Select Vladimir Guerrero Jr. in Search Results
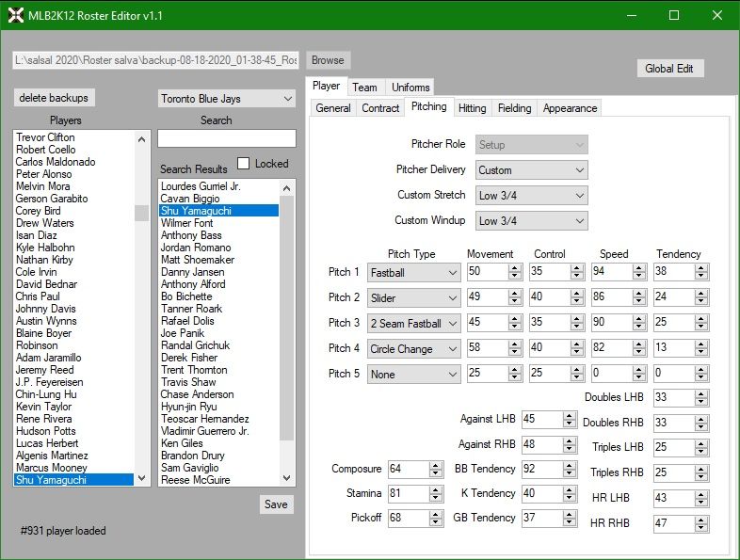The width and height of the screenshot is (740, 560). (x=205, y=431)
